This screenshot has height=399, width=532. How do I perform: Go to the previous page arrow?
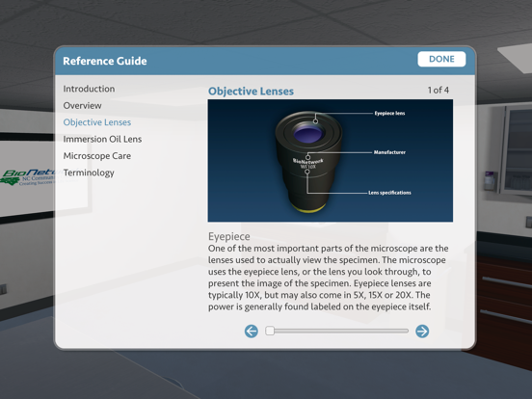click(252, 332)
